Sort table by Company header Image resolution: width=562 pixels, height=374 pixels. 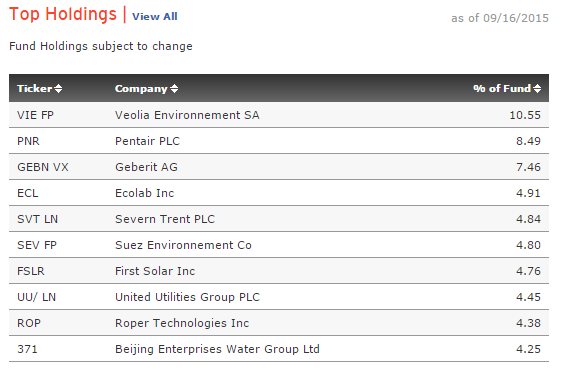point(141,89)
